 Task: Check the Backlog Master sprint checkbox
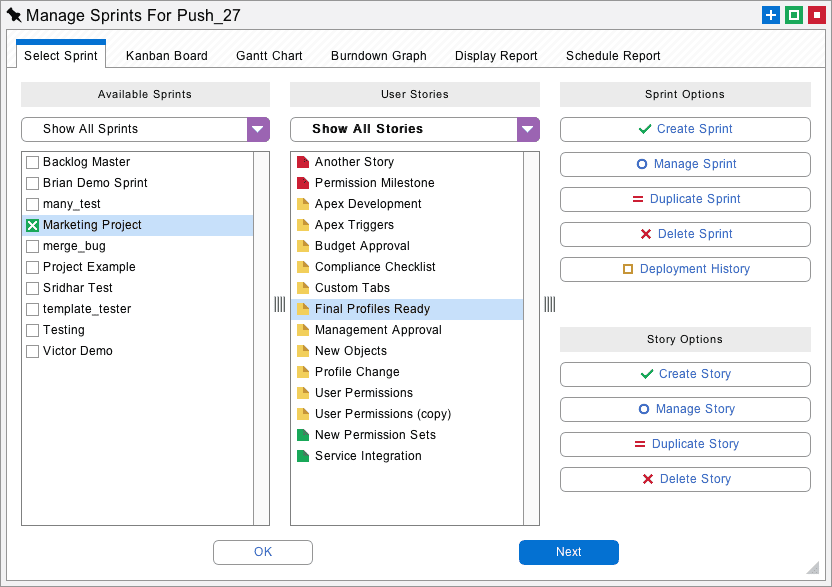[33, 162]
